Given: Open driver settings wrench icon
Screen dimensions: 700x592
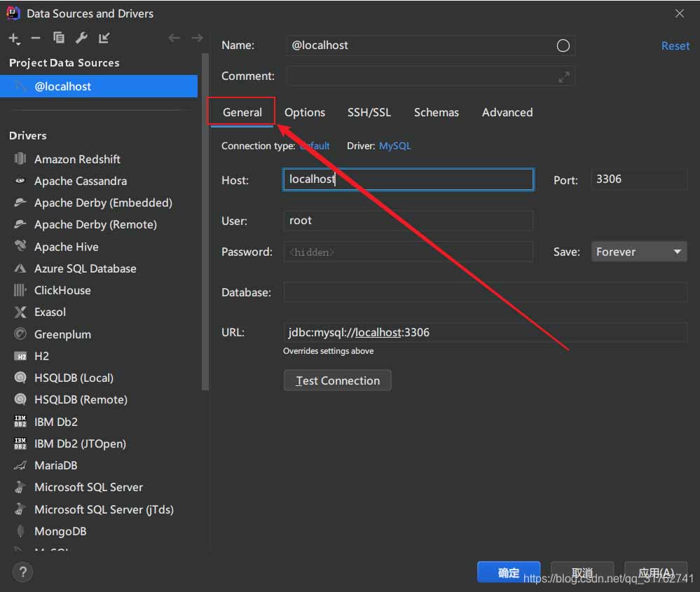Looking at the screenshot, I should (x=81, y=38).
